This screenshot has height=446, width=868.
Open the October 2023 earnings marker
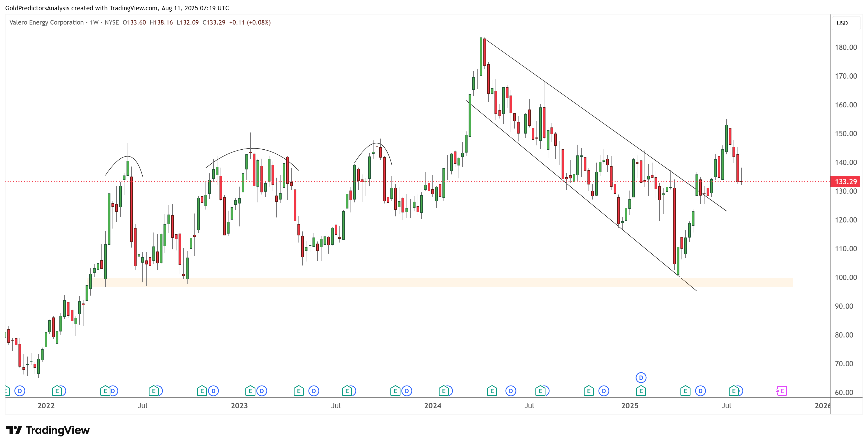(395, 391)
